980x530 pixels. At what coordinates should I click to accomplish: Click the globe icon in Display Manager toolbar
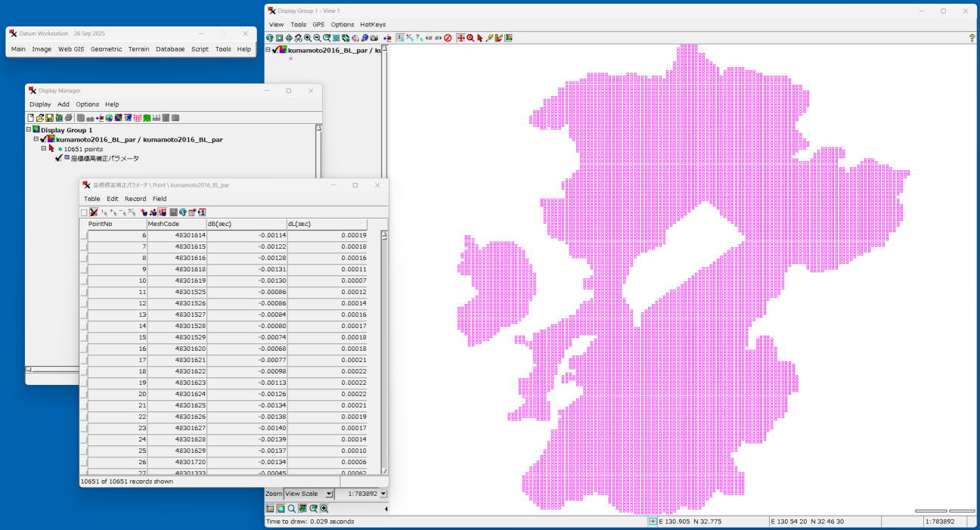tap(109, 118)
